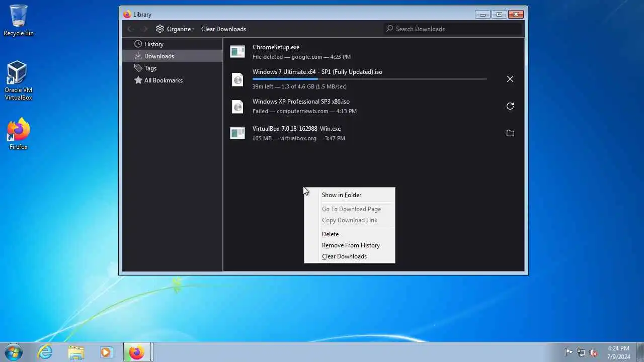The height and width of the screenshot is (362, 644).
Task: Choose Delete from the context menu
Action: 350,234
